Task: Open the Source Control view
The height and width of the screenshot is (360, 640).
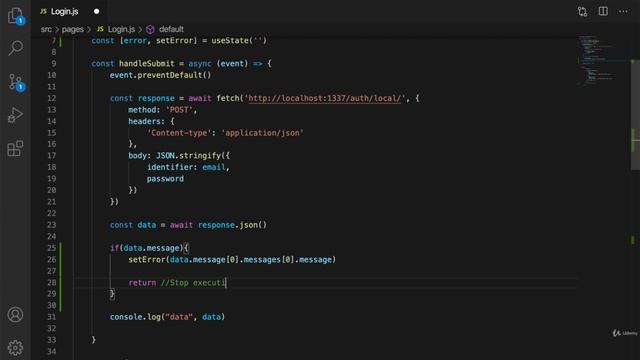Action: tap(16, 82)
